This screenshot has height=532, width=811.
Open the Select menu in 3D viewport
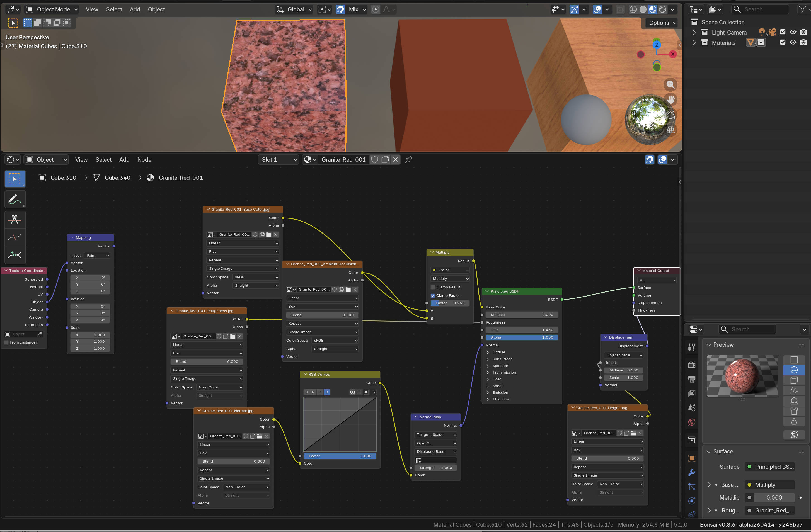pos(114,9)
